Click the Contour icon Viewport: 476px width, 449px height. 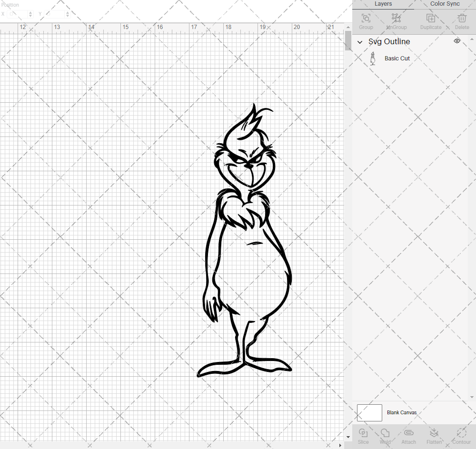pyautogui.click(x=461, y=433)
